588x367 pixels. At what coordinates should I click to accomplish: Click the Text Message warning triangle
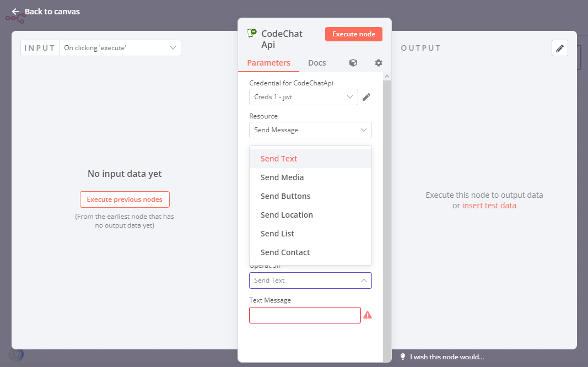368,315
